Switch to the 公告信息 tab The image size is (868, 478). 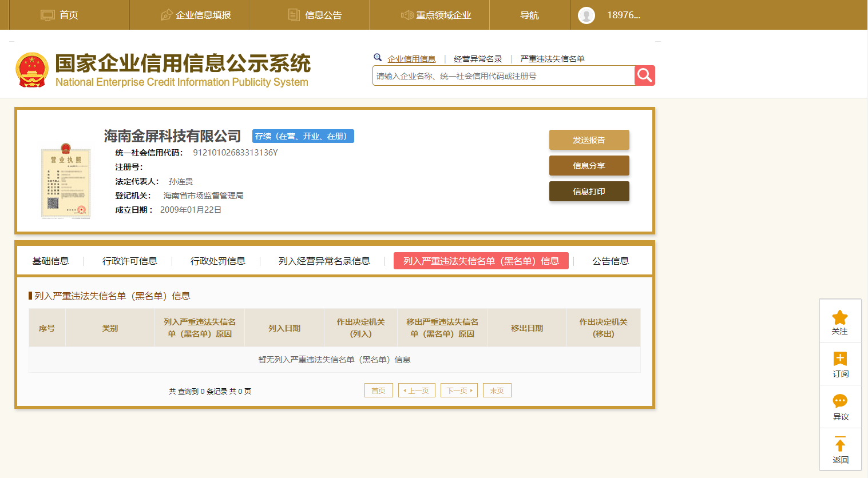(611, 261)
